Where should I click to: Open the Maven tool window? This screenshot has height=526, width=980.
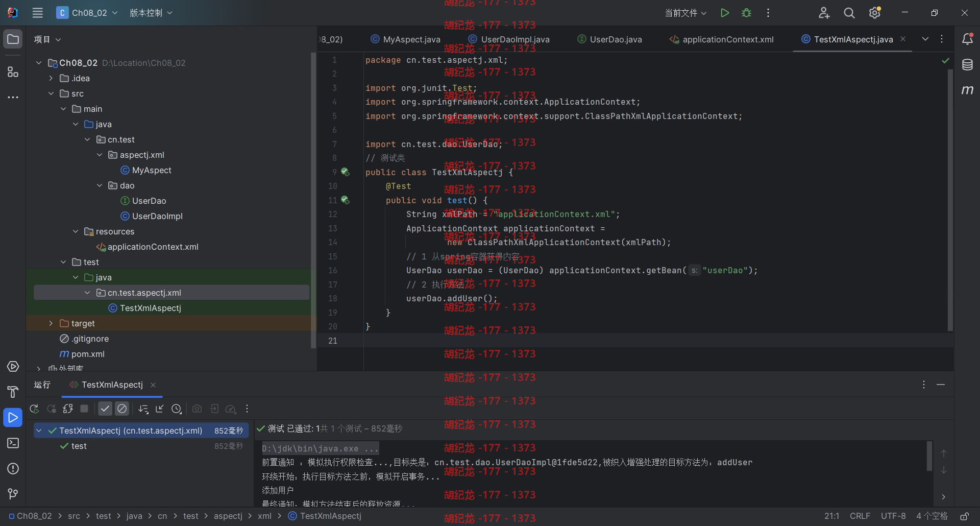click(967, 90)
